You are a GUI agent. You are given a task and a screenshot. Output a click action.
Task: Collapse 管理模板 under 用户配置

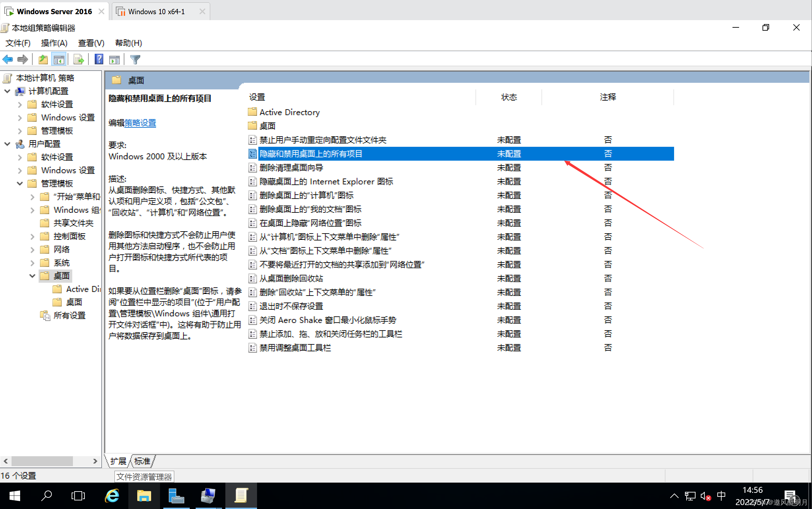tap(20, 183)
